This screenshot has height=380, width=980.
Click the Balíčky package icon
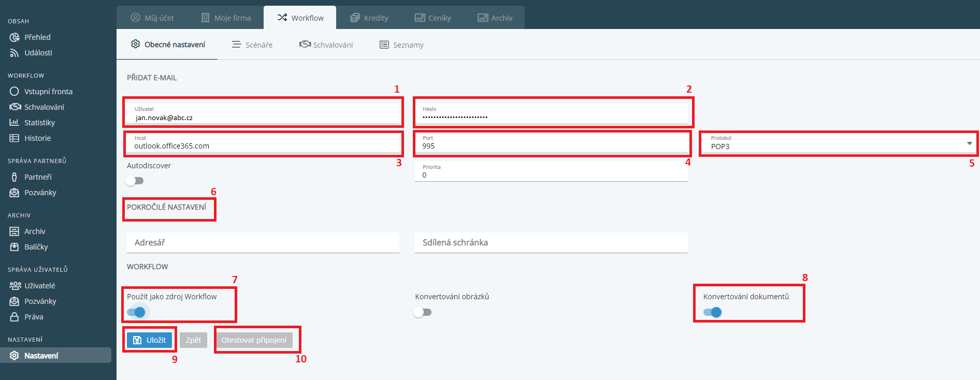coord(15,247)
